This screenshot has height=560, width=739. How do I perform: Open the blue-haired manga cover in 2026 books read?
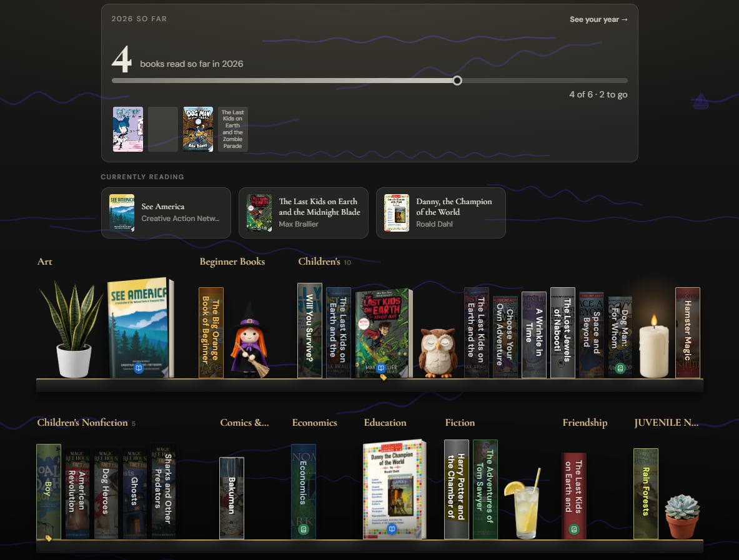tap(127, 129)
